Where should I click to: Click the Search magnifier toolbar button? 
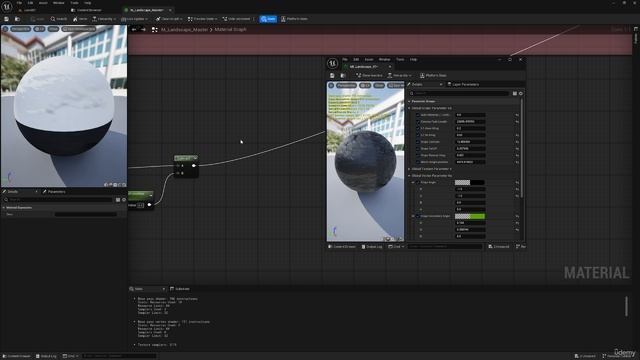[x=59, y=19]
